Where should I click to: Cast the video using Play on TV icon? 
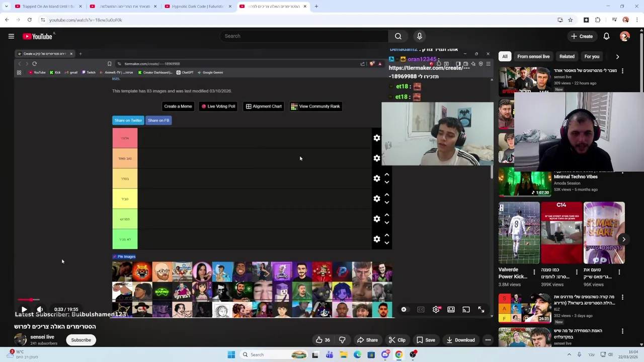pos(466,310)
